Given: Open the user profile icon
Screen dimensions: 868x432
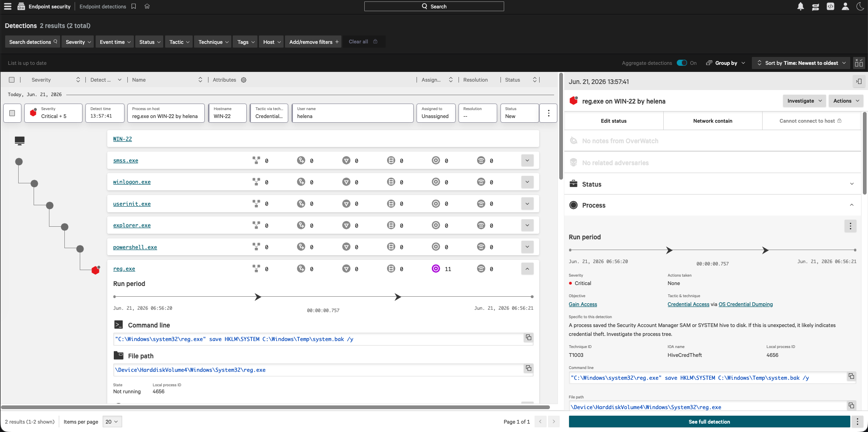Looking at the screenshot, I should pyautogui.click(x=845, y=7).
